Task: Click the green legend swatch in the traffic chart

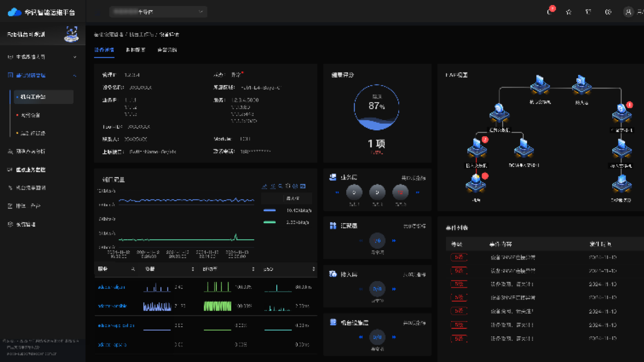Action: 270,222
